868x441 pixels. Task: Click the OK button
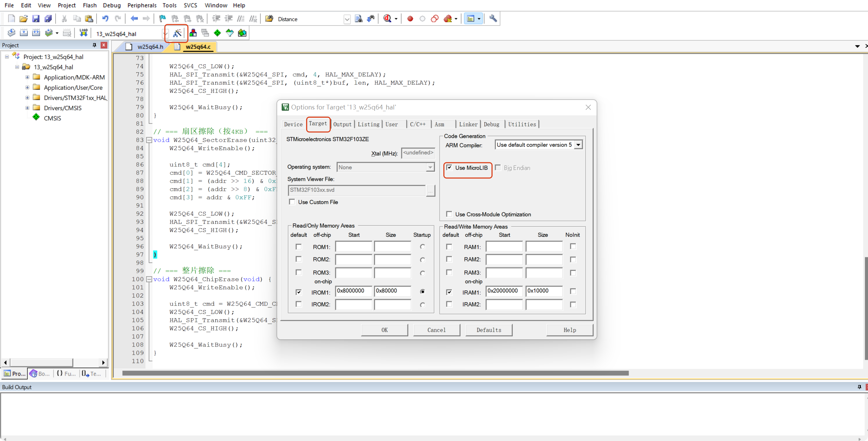click(384, 330)
